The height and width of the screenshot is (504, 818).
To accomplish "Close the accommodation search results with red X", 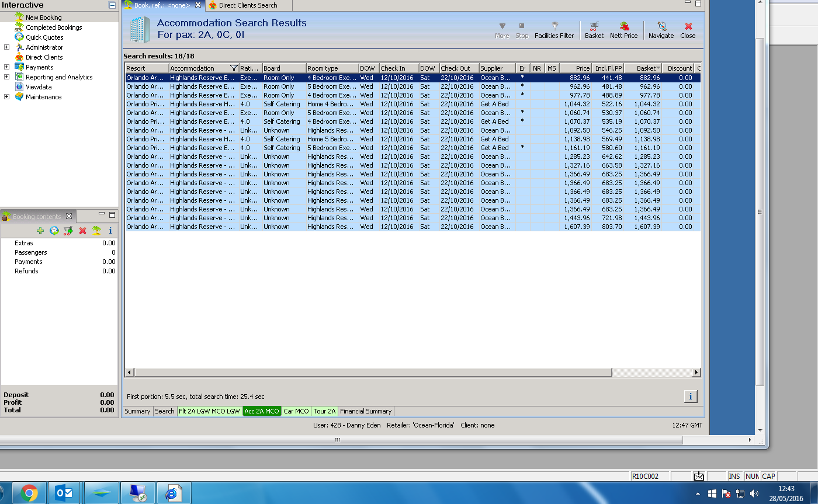I will [x=688, y=26].
